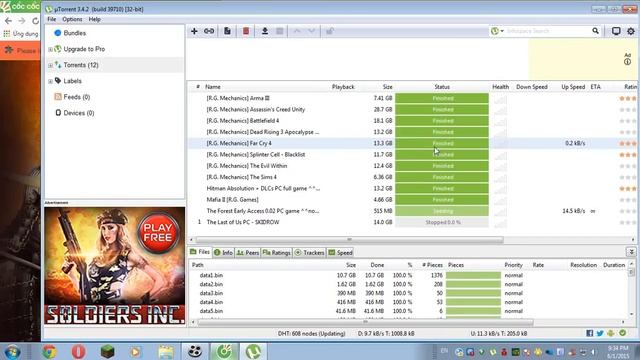Screen dimensions: 640x360
Task: Click Move Down Queue arrow icon
Action: [x=311, y=31]
